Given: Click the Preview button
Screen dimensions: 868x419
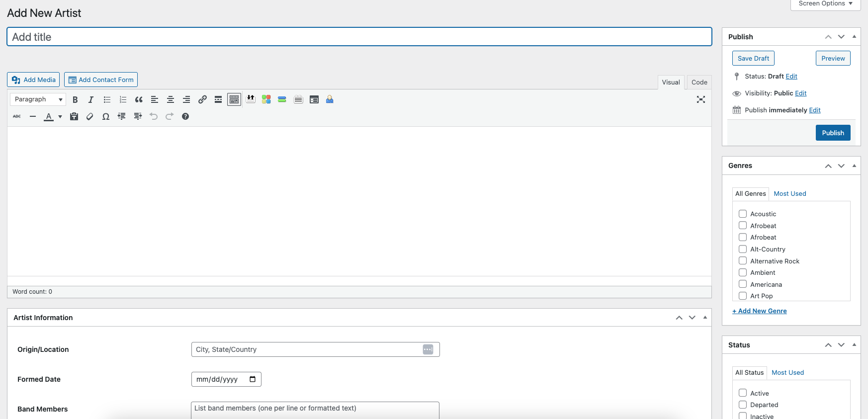Looking at the screenshot, I should click(833, 58).
